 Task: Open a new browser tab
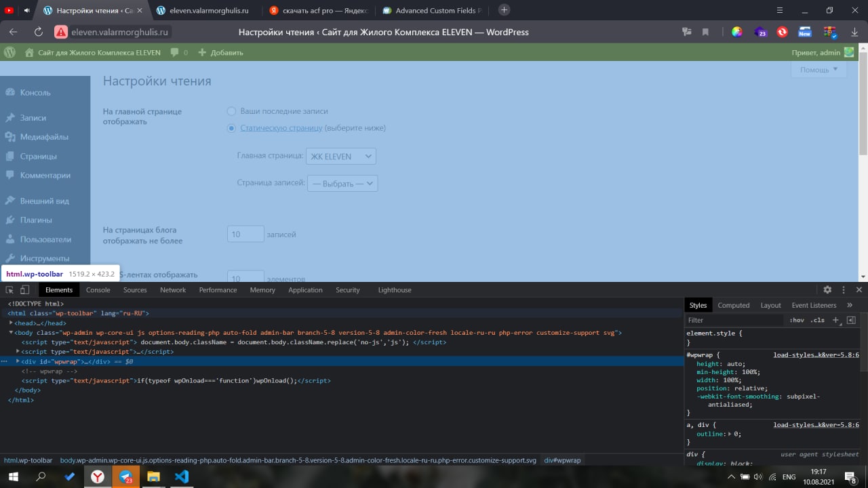[504, 10]
